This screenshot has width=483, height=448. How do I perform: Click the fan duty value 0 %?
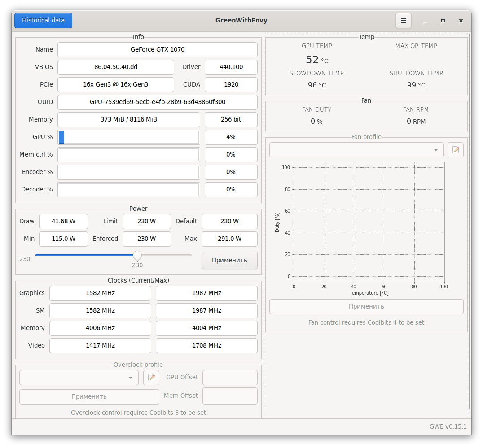click(316, 122)
